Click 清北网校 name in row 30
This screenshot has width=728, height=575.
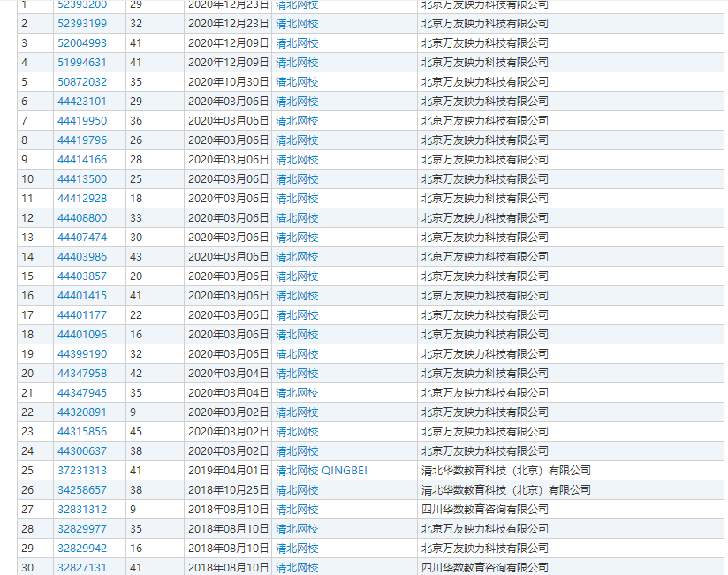point(297,568)
